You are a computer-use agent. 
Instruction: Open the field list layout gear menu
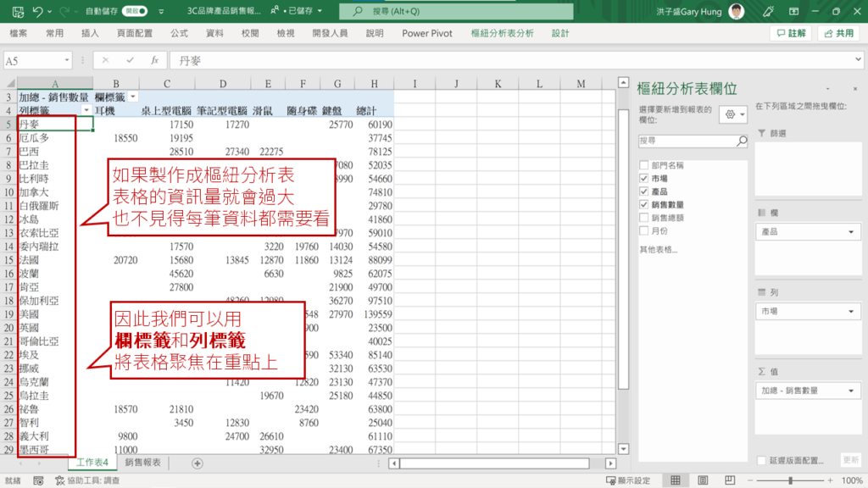pyautogui.click(x=735, y=114)
